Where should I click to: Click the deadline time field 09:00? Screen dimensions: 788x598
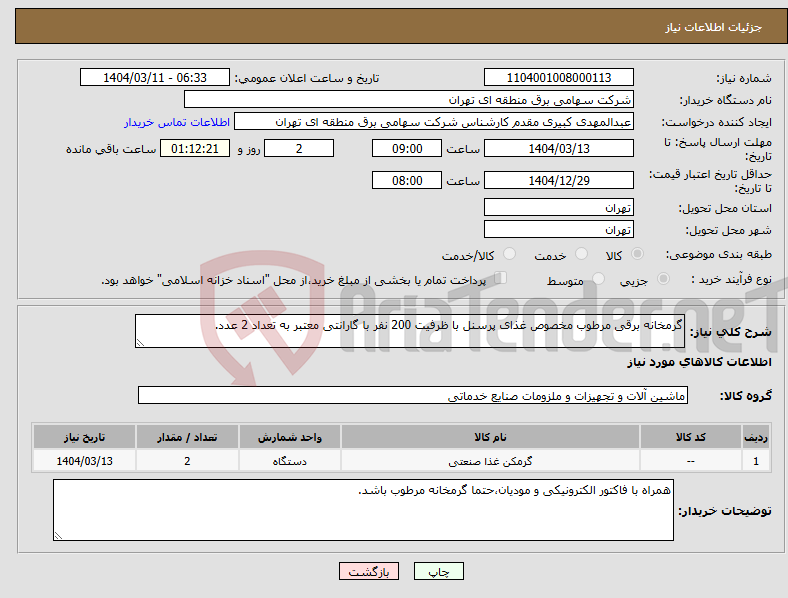coord(407,149)
